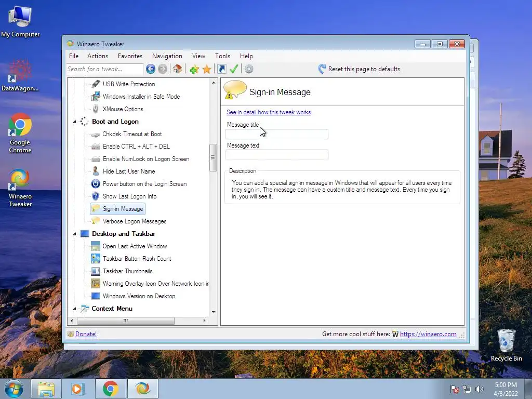Open the File menu
Screen dimensions: 532x399
(74, 56)
